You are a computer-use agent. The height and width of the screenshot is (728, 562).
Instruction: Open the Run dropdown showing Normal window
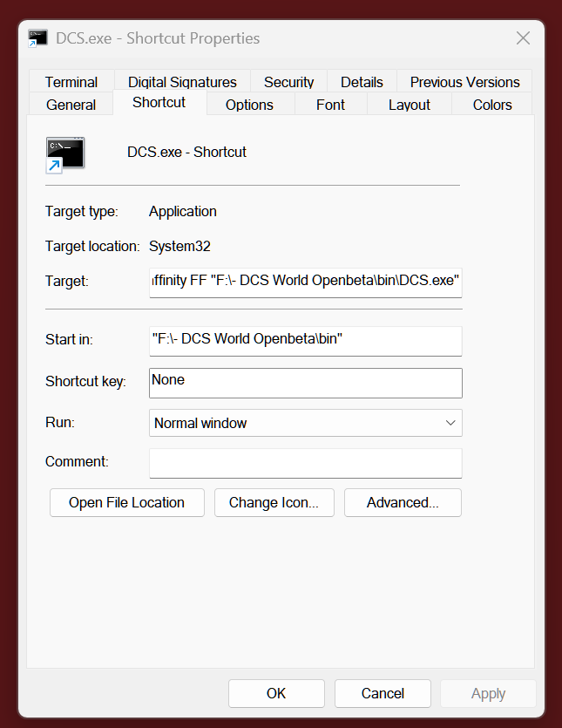click(305, 423)
